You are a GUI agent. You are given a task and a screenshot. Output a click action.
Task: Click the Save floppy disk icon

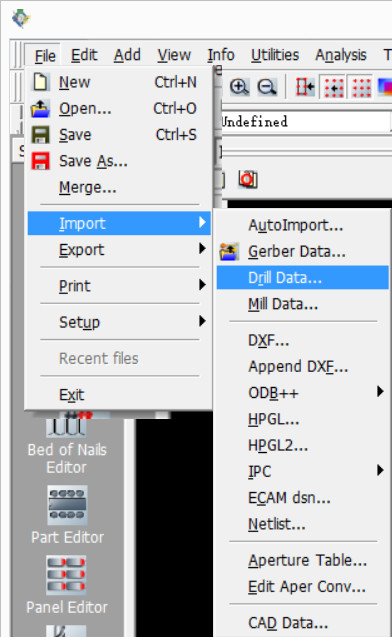tap(40, 134)
